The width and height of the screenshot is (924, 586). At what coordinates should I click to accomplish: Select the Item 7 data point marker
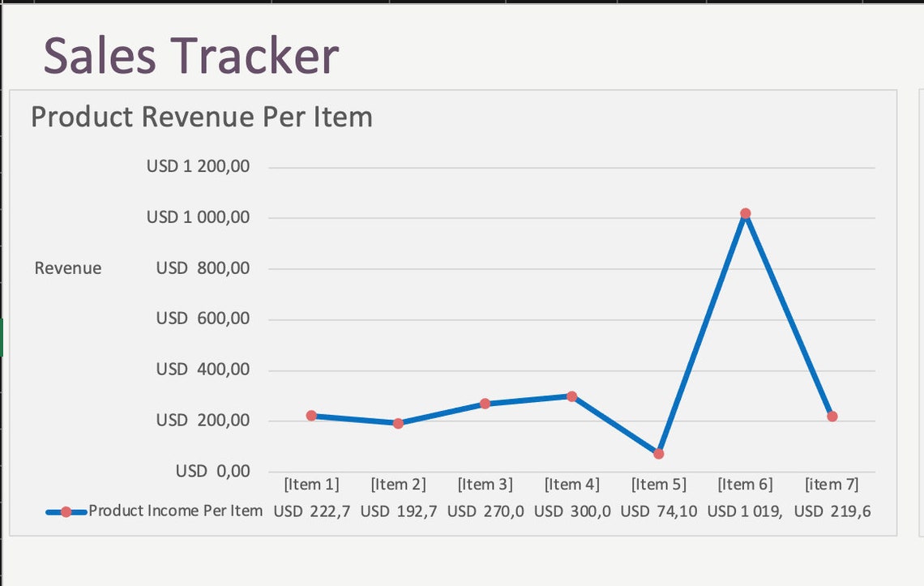tap(832, 416)
